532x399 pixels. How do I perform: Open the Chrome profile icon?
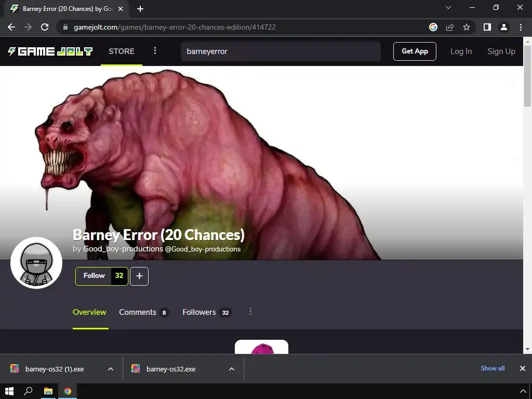(x=504, y=27)
